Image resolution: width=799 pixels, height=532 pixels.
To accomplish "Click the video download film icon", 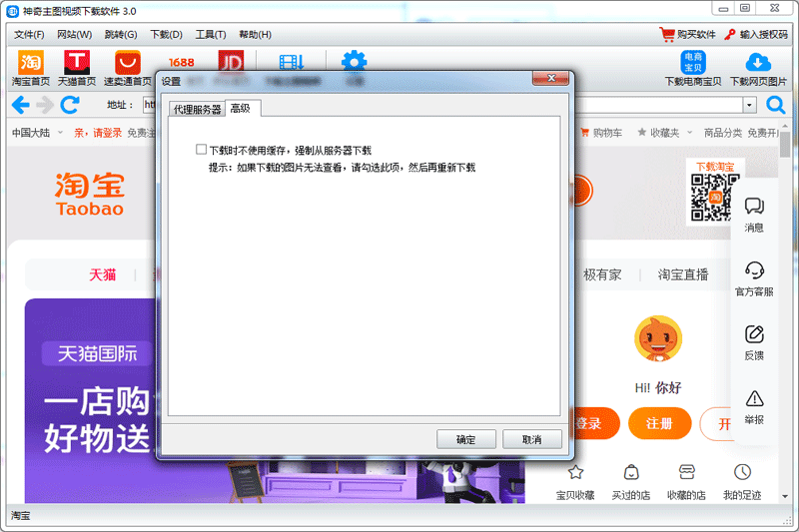I will pyautogui.click(x=292, y=62).
